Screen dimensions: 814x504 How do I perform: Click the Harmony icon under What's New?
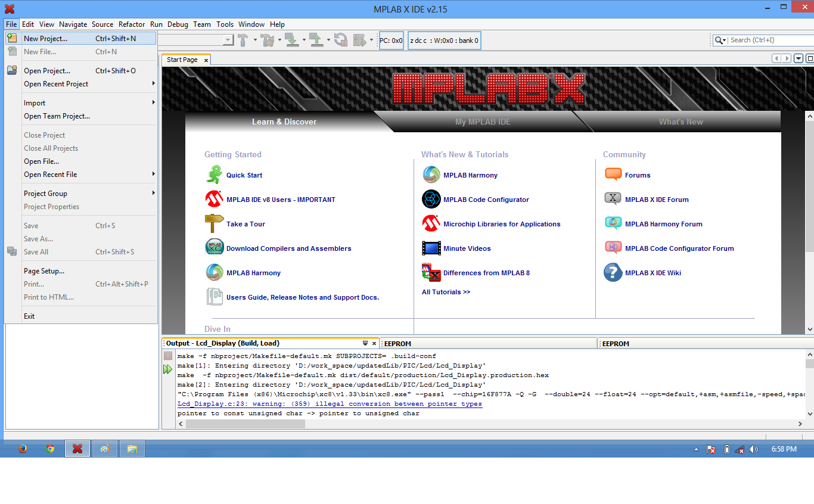[431, 175]
